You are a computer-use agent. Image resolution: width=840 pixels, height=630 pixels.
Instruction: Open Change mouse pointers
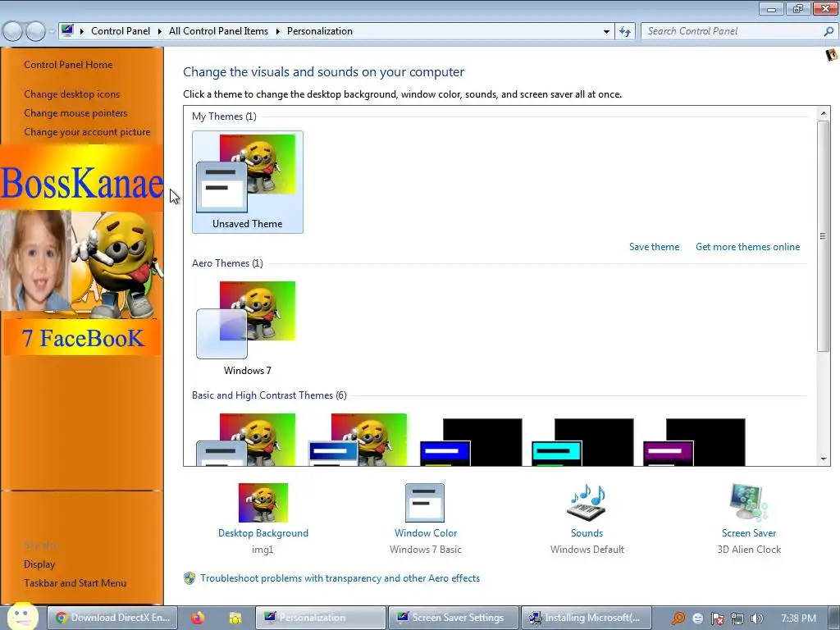(x=75, y=113)
